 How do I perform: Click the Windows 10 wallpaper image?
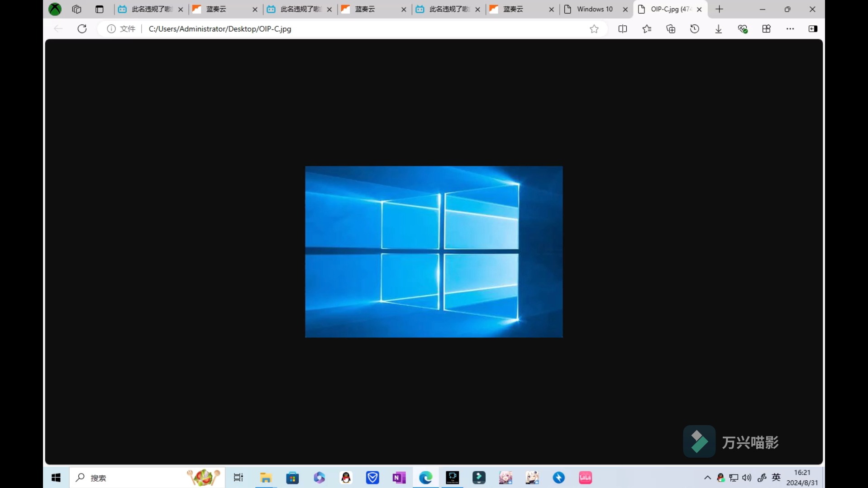point(434,251)
